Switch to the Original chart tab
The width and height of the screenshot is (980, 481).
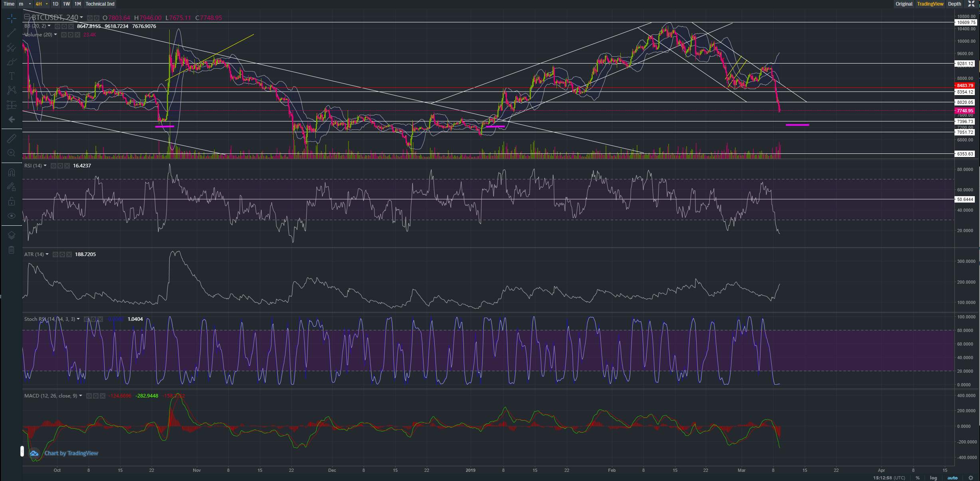tap(904, 4)
